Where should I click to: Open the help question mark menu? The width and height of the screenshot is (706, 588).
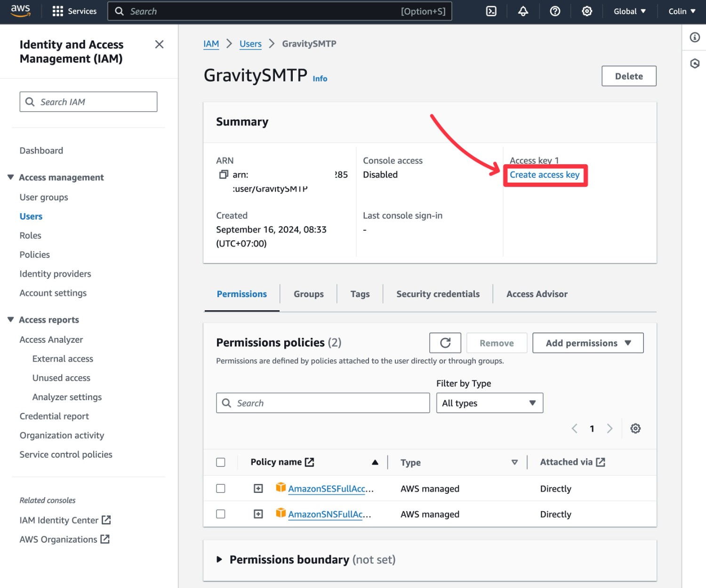click(555, 11)
